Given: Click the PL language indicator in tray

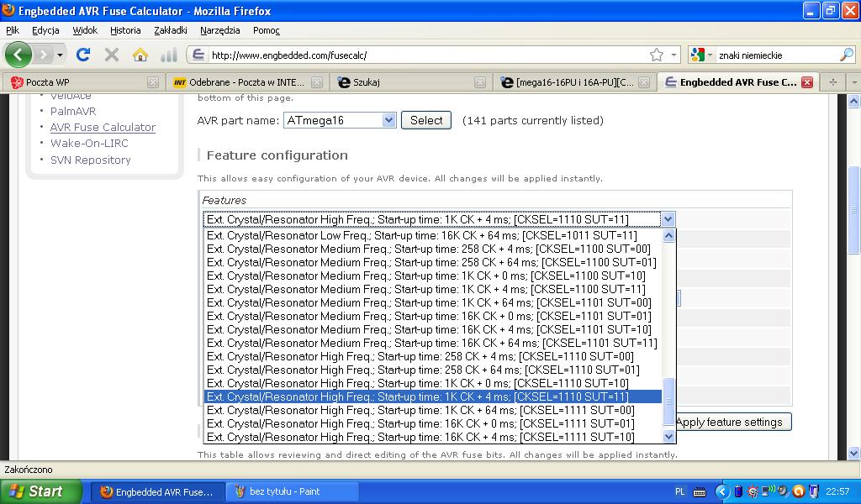Looking at the screenshot, I should pyautogui.click(x=679, y=492).
